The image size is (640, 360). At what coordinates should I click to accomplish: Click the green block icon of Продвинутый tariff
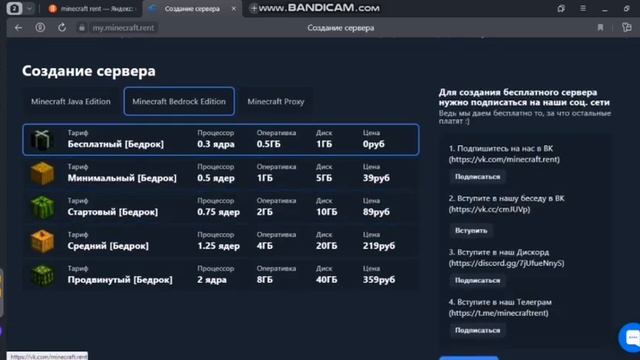coord(42,275)
